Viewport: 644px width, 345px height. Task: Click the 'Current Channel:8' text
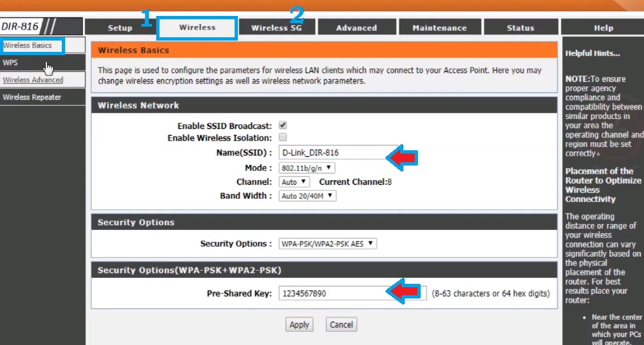click(x=356, y=182)
